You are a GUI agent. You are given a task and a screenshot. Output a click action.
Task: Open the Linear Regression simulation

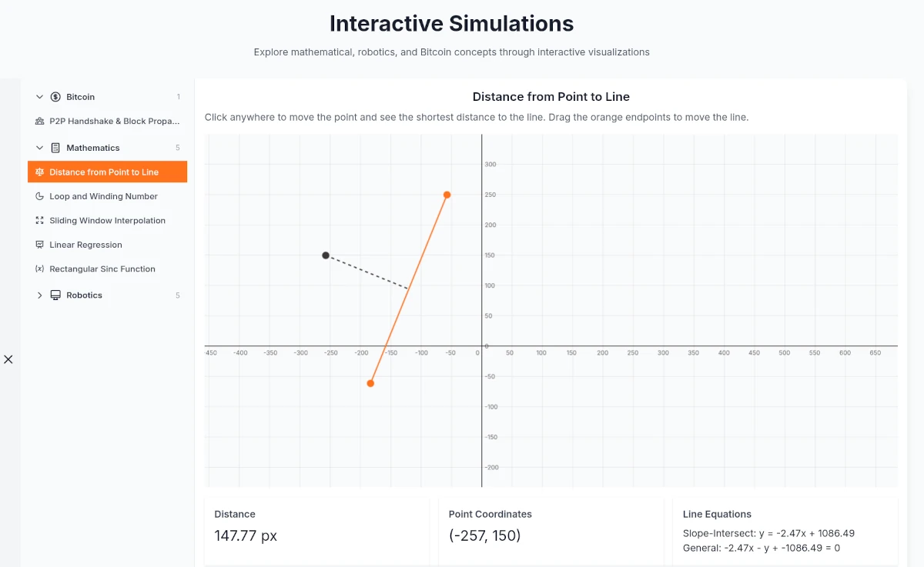click(x=85, y=245)
